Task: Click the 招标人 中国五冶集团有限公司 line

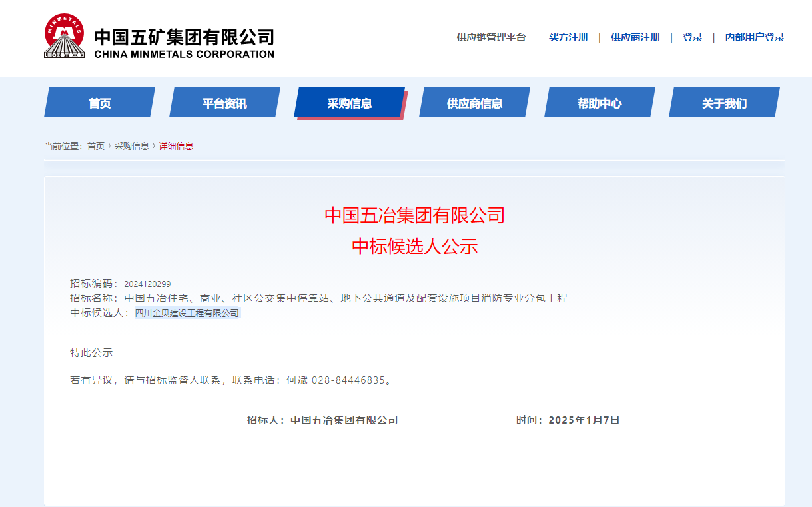Action: [x=322, y=420]
